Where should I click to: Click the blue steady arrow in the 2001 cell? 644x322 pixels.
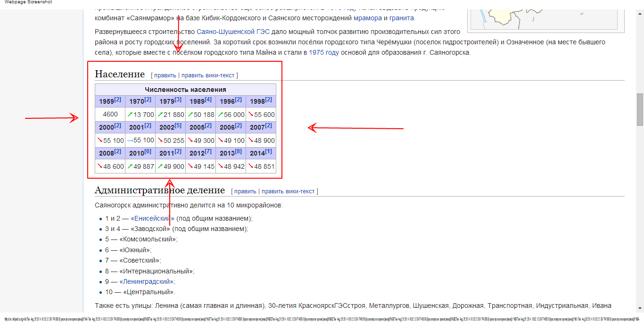click(130, 140)
